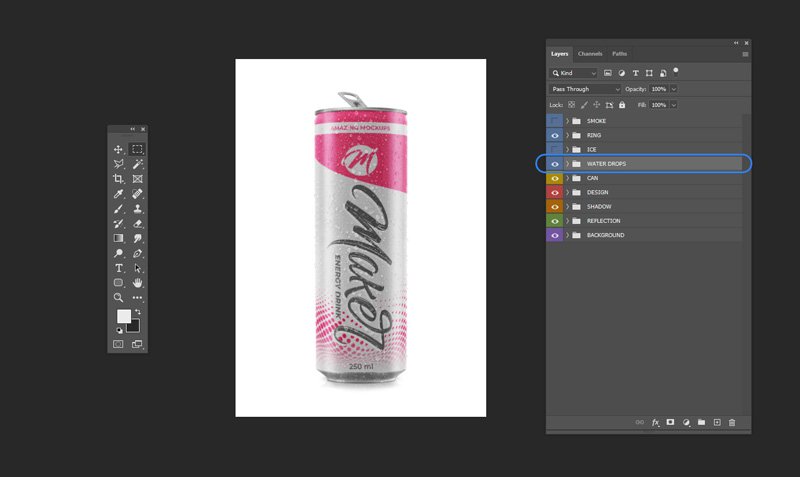Hide the RING layer group

tap(555, 135)
